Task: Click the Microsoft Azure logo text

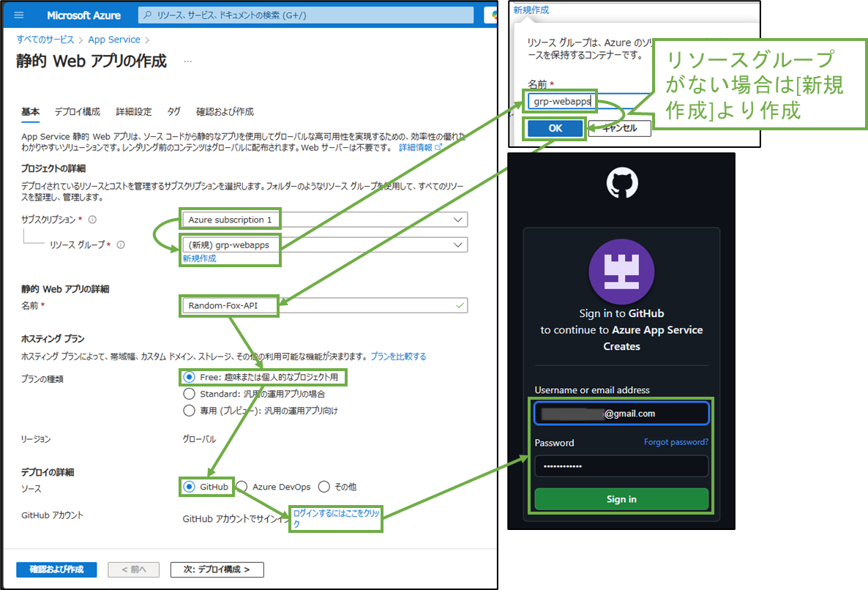Action: tap(83, 15)
